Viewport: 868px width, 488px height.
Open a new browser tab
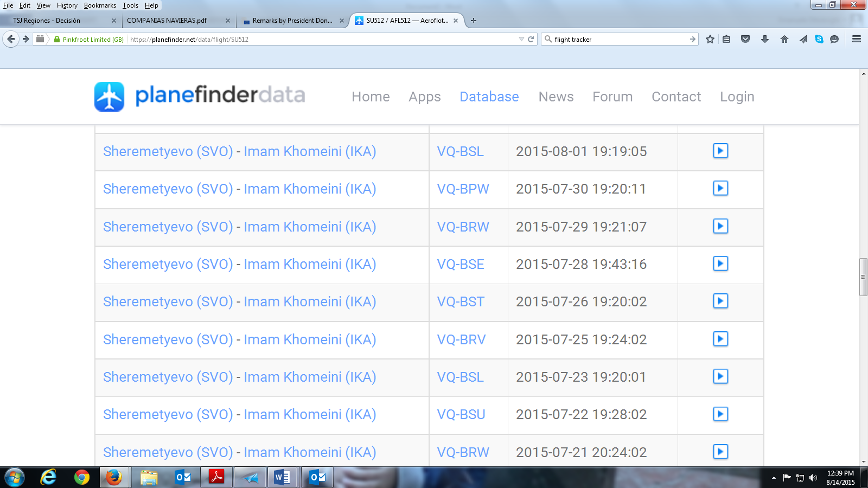pyautogui.click(x=474, y=21)
